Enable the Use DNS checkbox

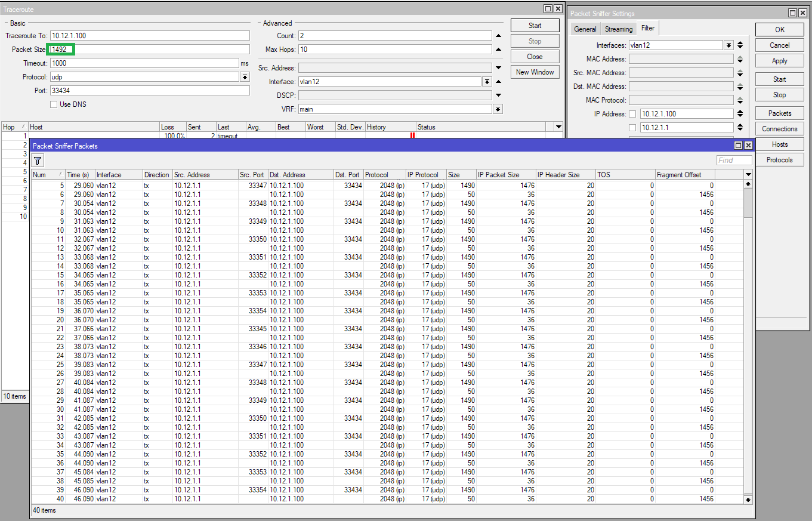point(54,104)
